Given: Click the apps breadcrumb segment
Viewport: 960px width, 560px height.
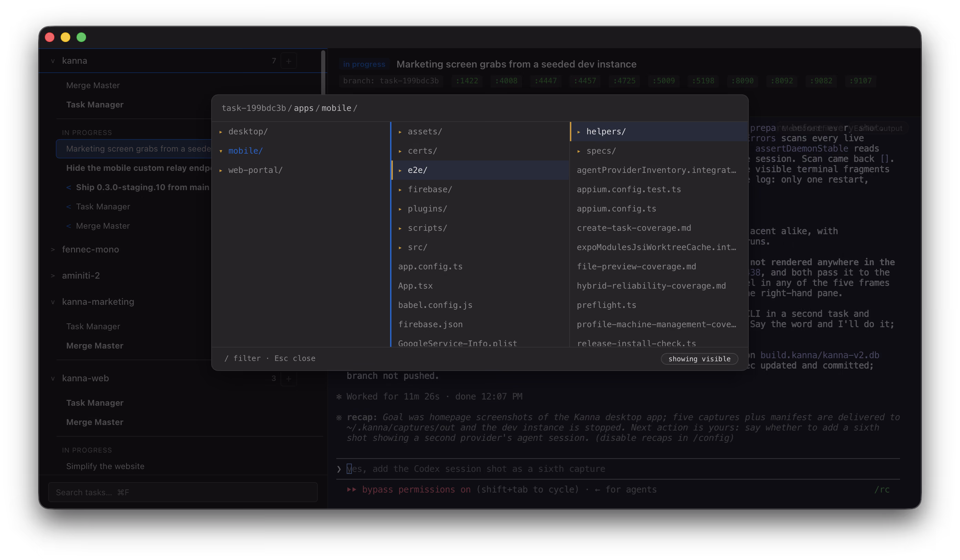Looking at the screenshot, I should (x=304, y=108).
